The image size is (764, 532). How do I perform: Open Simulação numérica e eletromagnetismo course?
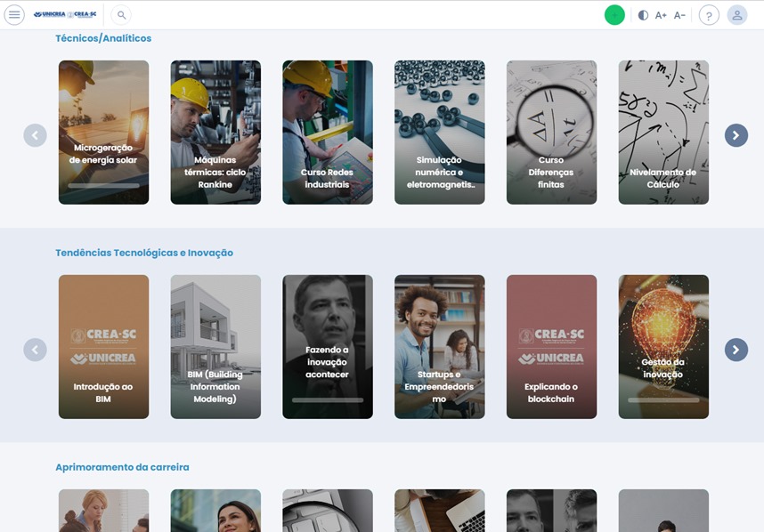(x=440, y=133)
